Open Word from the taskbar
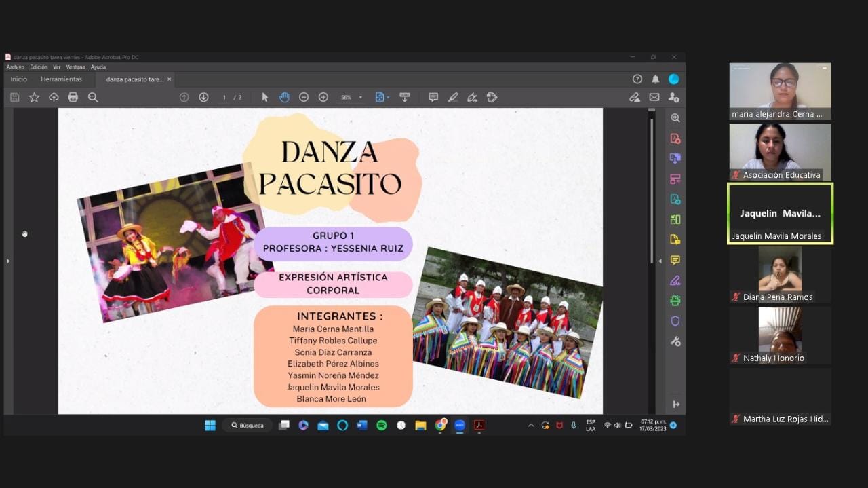Image resolution: width=868 pixels, height=488 pixels. (362, 426)
